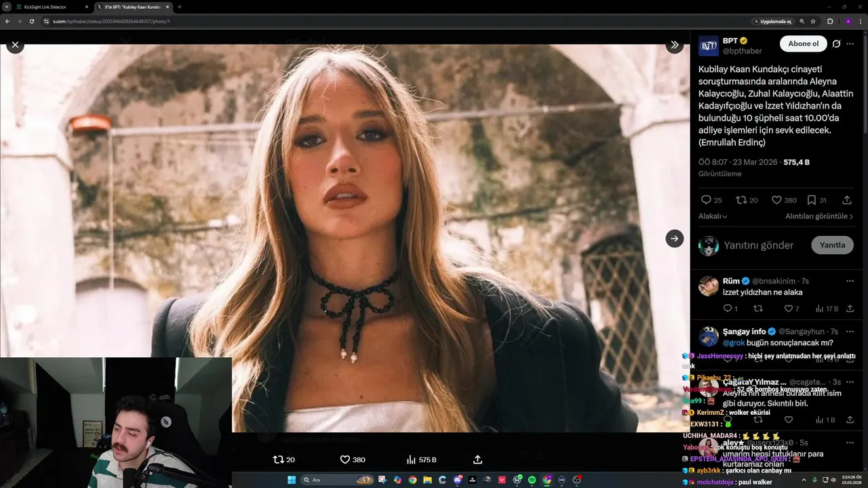This screenshot has width=868, height=488.
Task: Open Discord from the taskbar
Action: tap(458, 480)
